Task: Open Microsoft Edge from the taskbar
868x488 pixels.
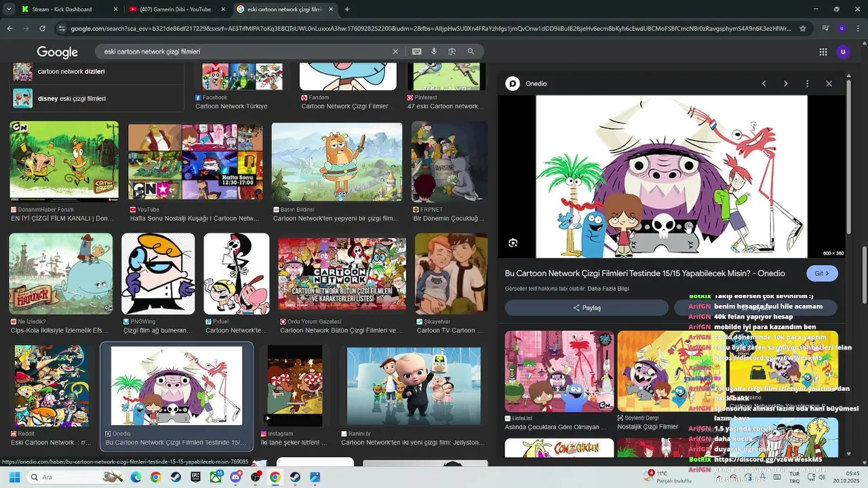Action: 136,477
